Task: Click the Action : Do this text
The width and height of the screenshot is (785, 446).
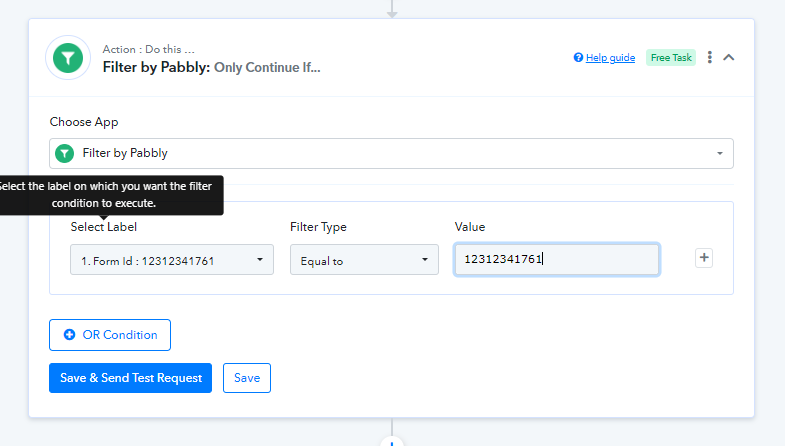Action: (x=148, y=49)
